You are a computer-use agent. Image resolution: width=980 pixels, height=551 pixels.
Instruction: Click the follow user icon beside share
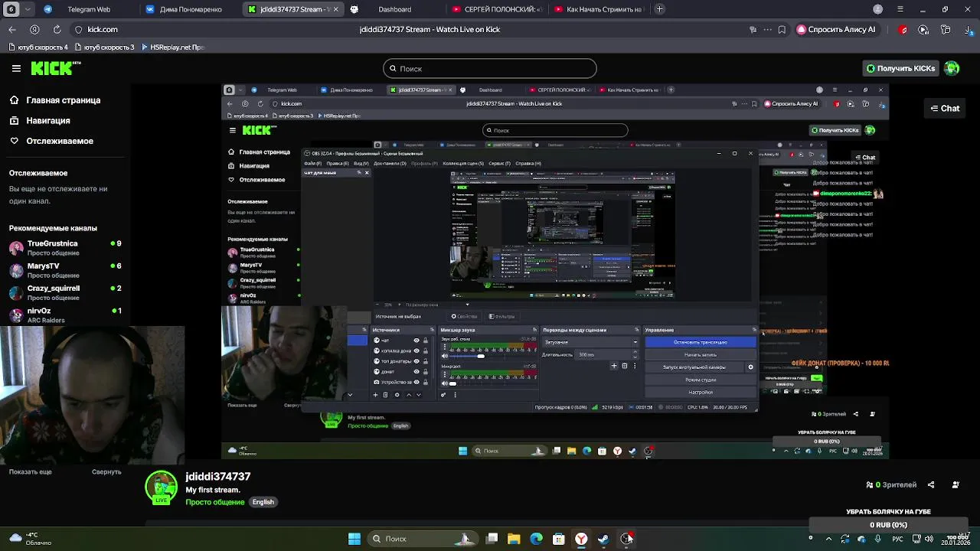[x=955, y=484]
